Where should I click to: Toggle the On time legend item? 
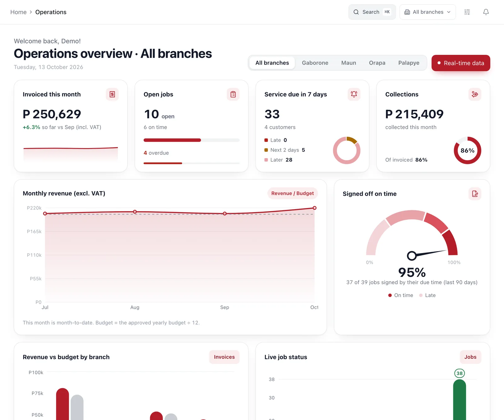coord(400,295)
